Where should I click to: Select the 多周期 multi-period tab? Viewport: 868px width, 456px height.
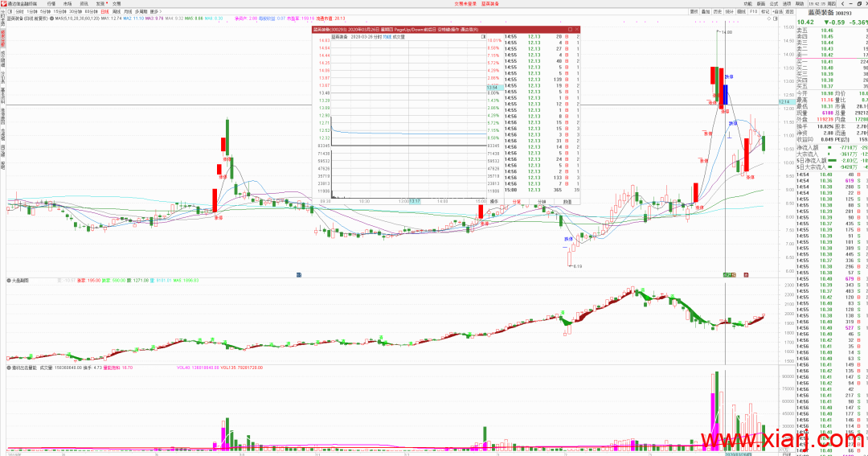(141, 11)
